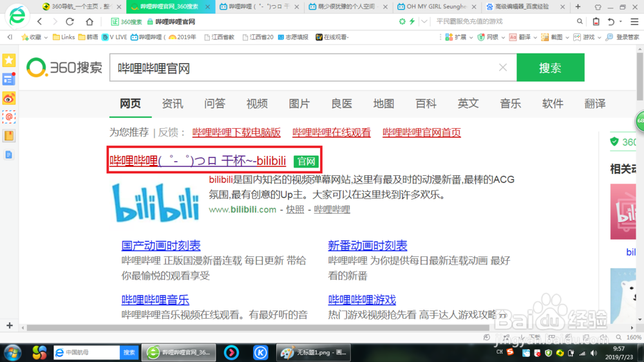Image resolution: width=644 pixels, height=362 pixels.
Task: Click the lightning speed-mode icon in address bar
Action: coord(412,21)
